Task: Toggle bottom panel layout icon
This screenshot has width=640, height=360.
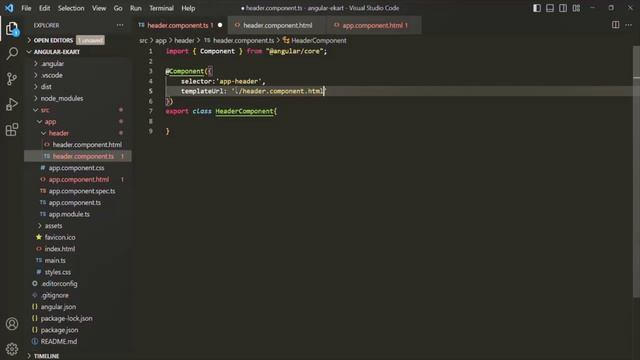Action: (x=550, y=8)
